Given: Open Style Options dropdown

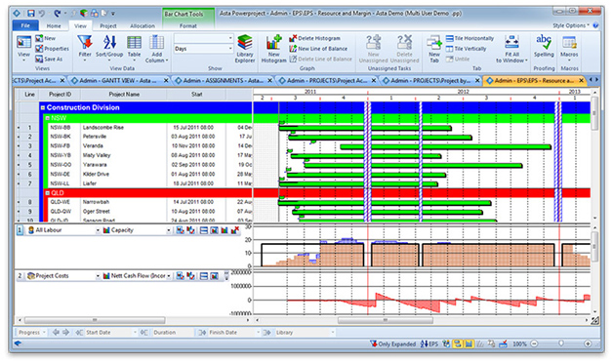Looking at the screenshot, I should 571,25.
